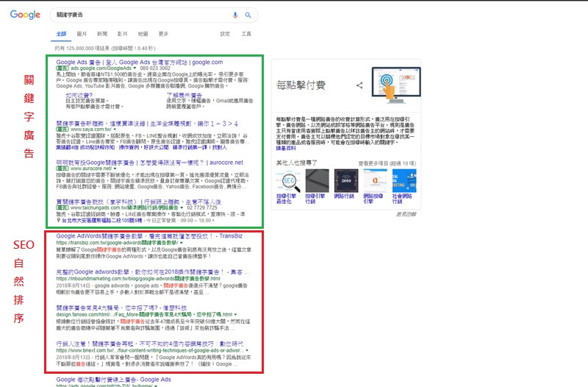Open the 行銷人注意 bnext result title
Viewport: 588px width, 387px height.
tap(150, 344)
